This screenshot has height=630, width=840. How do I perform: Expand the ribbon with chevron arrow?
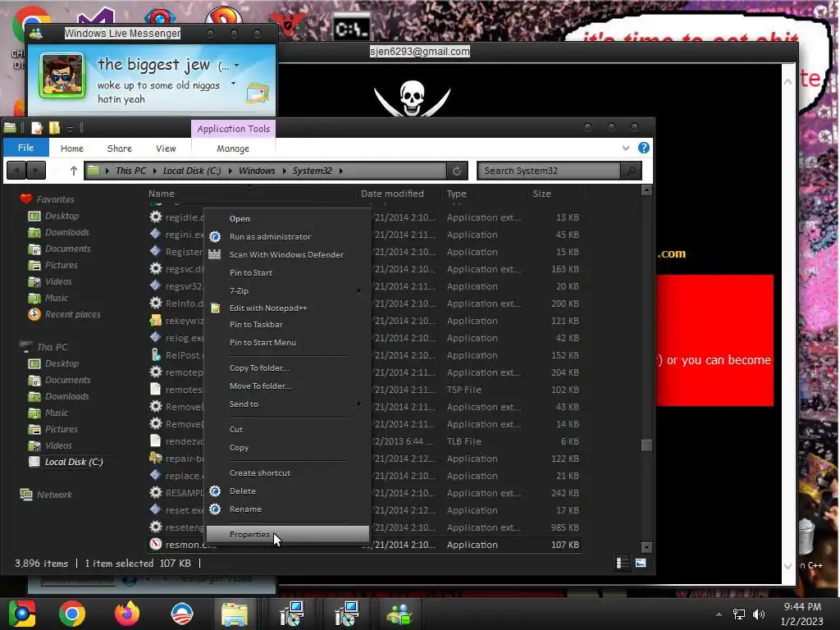click(x=625, y=148)
